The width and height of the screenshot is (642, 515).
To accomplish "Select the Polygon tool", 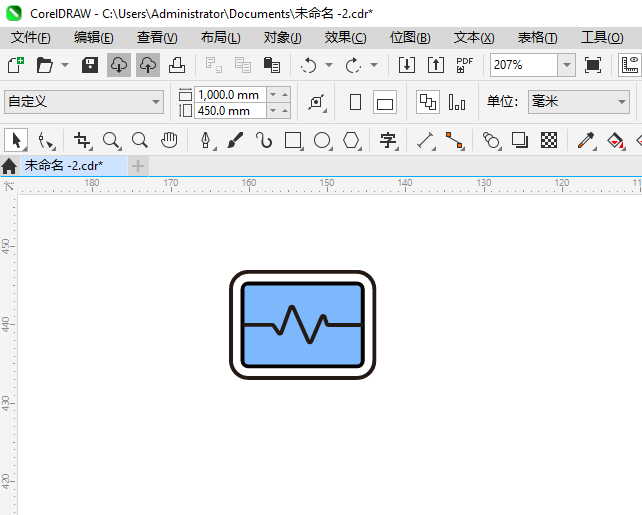I will pyautogui.click(x=351, y=140).
